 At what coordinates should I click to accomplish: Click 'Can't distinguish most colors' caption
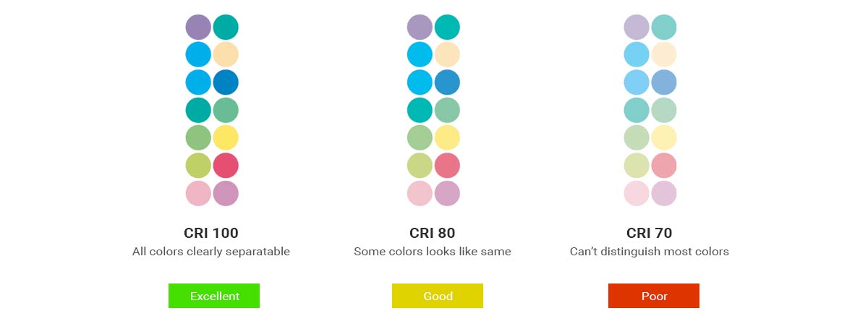650,252
